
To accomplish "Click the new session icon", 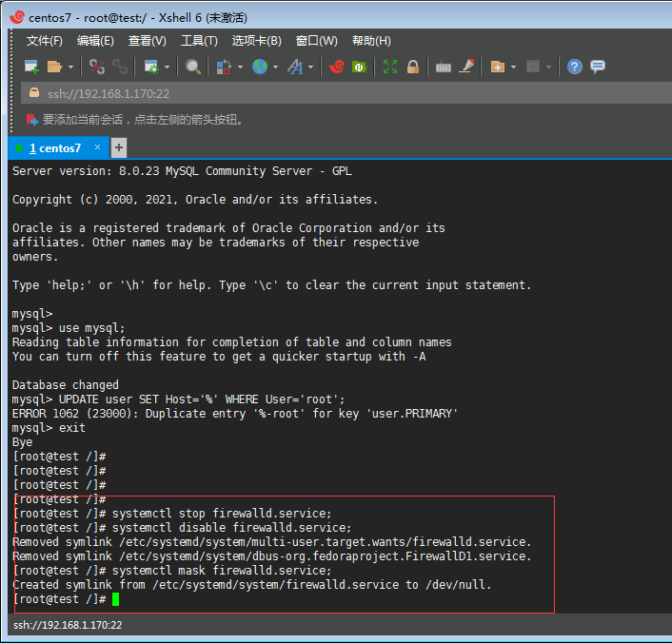I will pos(31,67).
